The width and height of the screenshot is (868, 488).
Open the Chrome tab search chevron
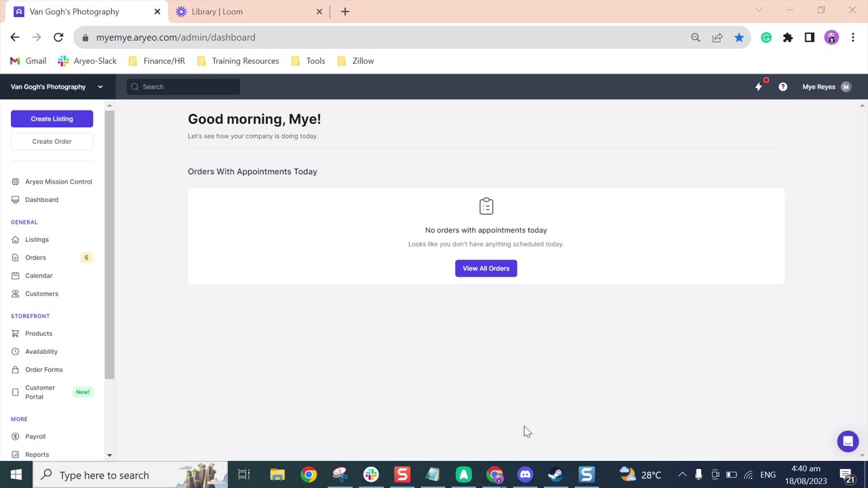click(x=759, y=10)
